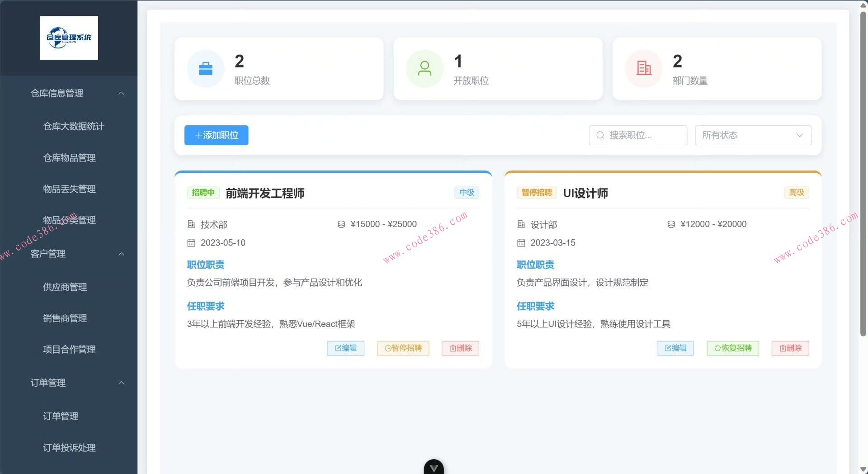Click the briefcase icon on 职位总数 card
Viewport: 868px width, 474px height.
point(206,68)
